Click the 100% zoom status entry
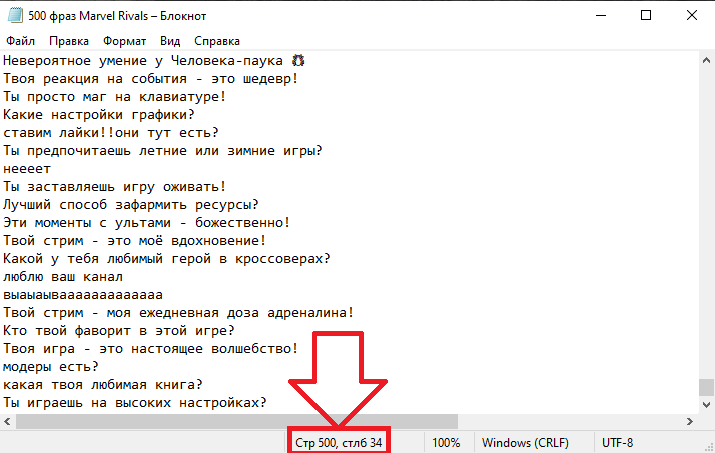The image size is (715, 453). pos(446,443)
